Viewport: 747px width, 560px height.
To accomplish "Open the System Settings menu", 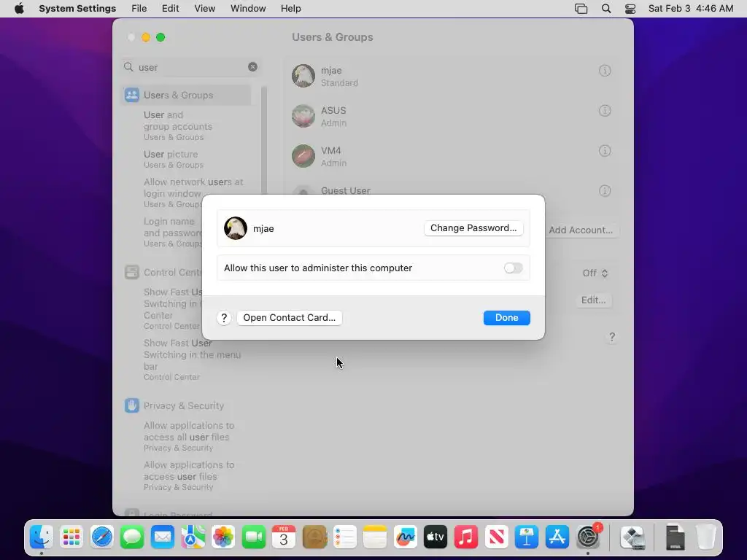I will coord(77,9).
